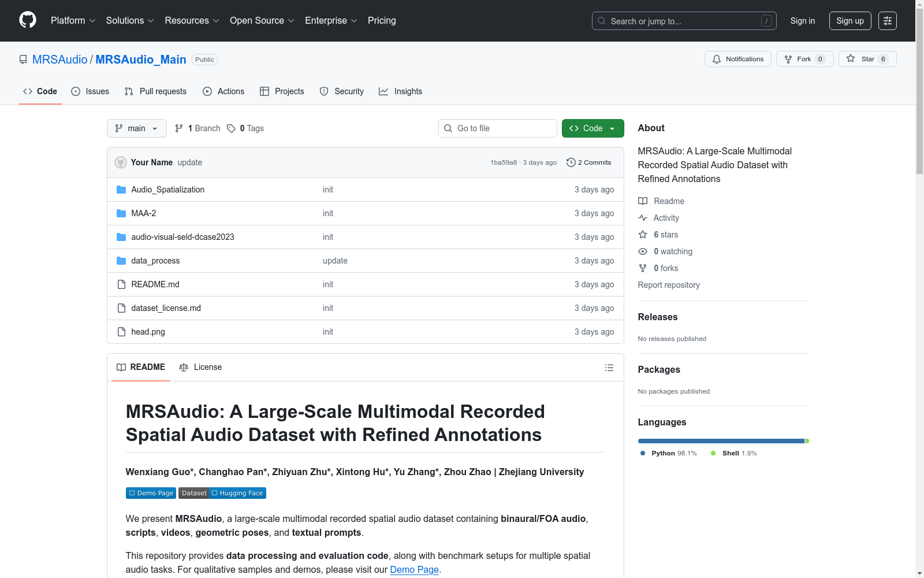Click Report repository link
The height and width of the screenshot is (578, 924).
669,285
